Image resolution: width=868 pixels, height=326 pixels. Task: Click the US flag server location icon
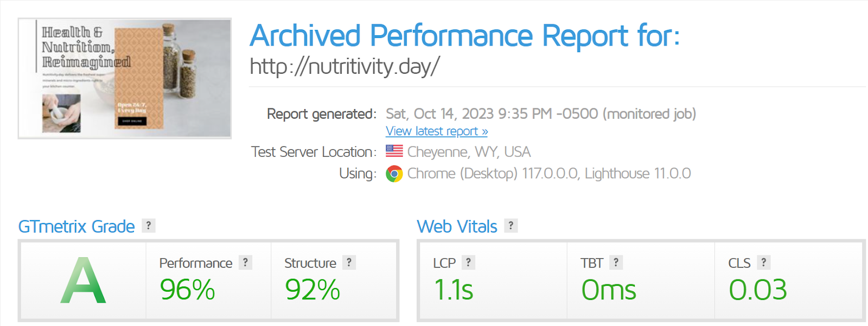393,151
